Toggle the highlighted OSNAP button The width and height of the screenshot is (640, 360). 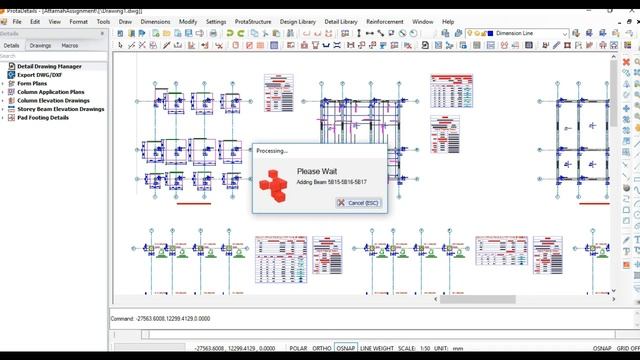tap(346, 348)
